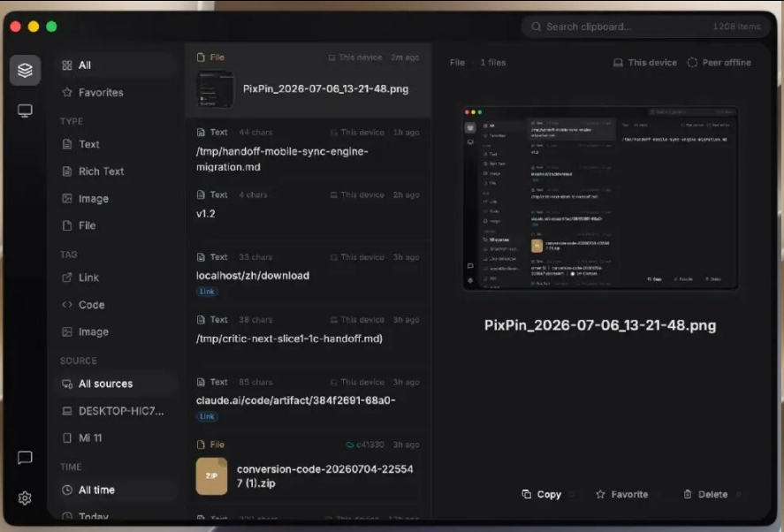784x532 pixels.
Task: Open the PixPin screenshot preview thumbnail
Action: point(600,199)
